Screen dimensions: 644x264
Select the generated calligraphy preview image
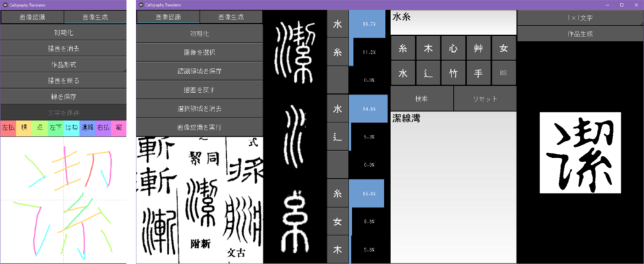click(x=580, y=153)
